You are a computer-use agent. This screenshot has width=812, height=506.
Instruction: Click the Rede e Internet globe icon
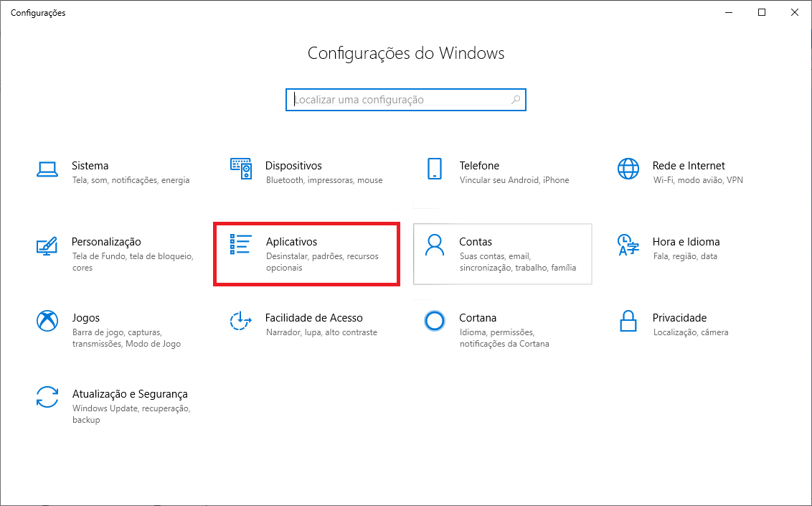(x=628, y=169)
